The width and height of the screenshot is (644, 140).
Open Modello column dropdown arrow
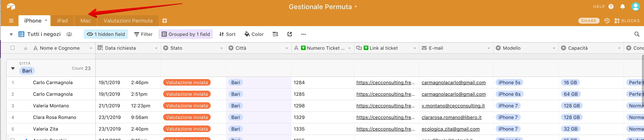[554, 48]
